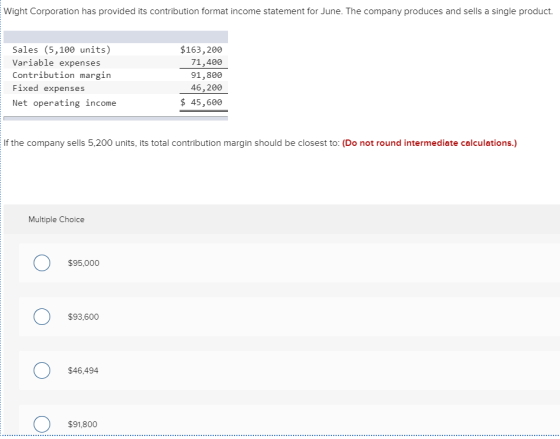Click the $46,494 answer text
Viewport: 560px width, 439px height.
(x=83, y=370)
